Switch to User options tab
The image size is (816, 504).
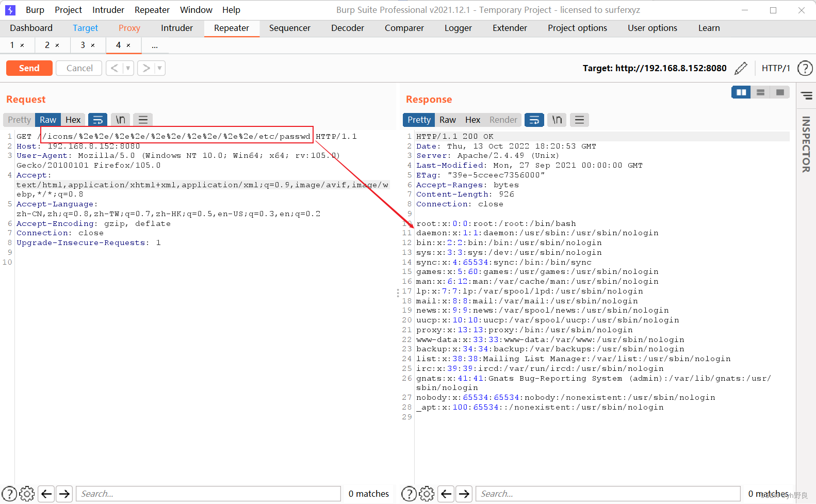652,28
